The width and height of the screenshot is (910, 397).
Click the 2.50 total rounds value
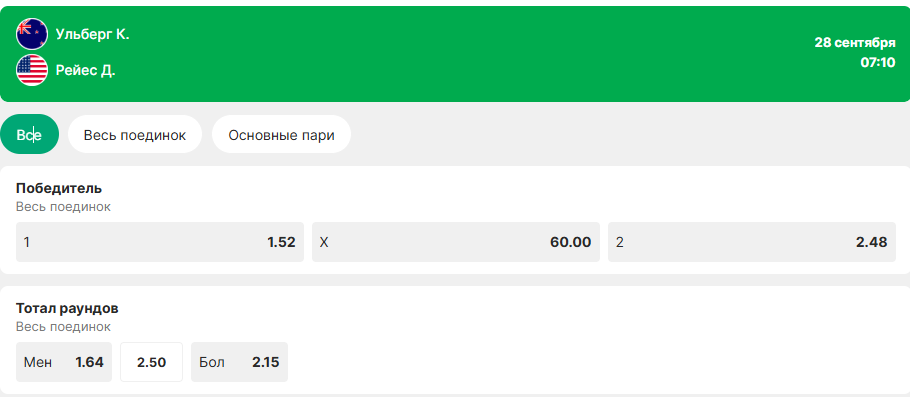coord(151,362)
